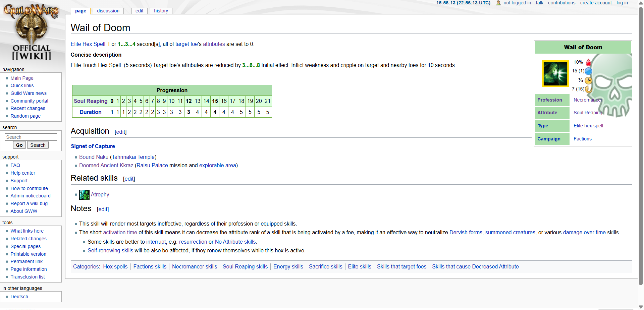Click inside the Search input field
Image resolution: width=644 pixels, height=310 pixels.
(x=31, y=137)
